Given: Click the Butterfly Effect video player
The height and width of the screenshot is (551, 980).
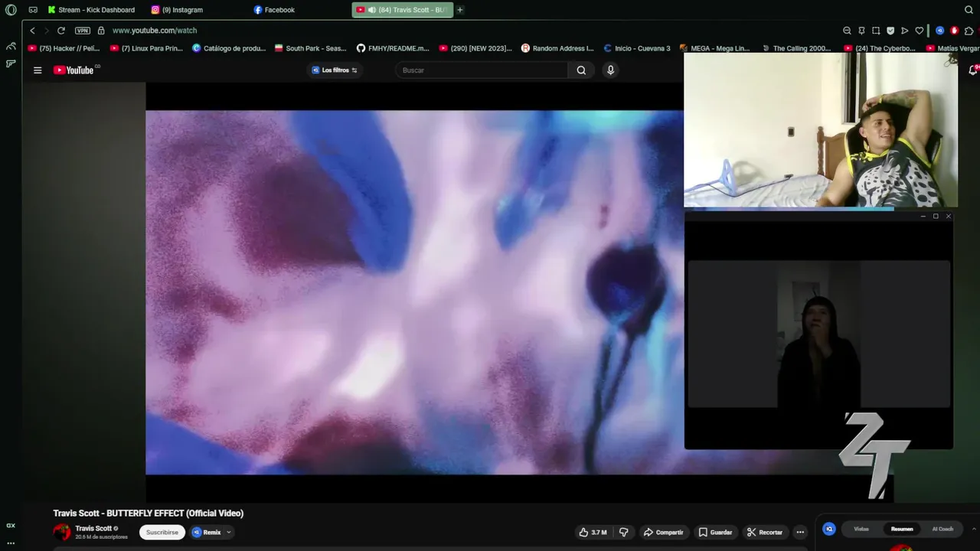Looking at the screenshot, I should pyautogui.click(x=414, y=292).
